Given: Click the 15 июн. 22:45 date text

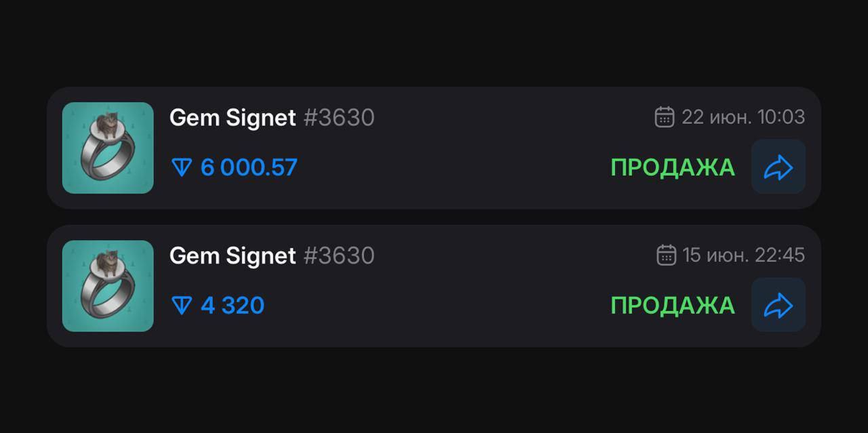Looking at the screenshot, I should 744,255.
